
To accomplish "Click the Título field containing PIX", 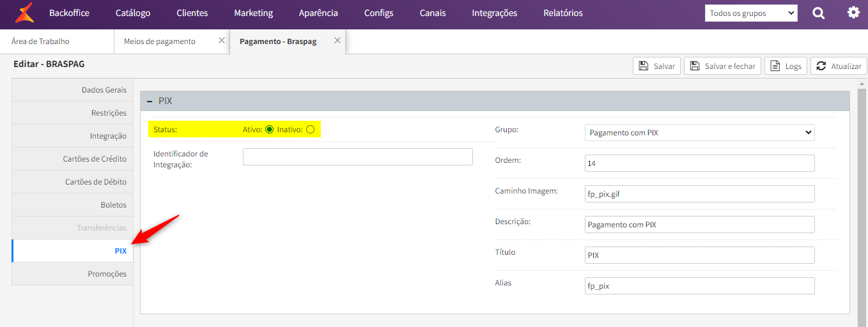I will click(700, 255).
